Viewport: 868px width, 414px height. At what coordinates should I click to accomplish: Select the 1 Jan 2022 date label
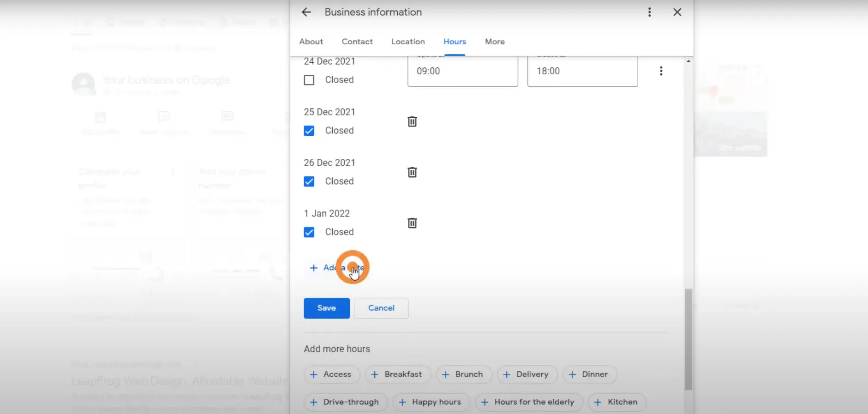(327, 214)
